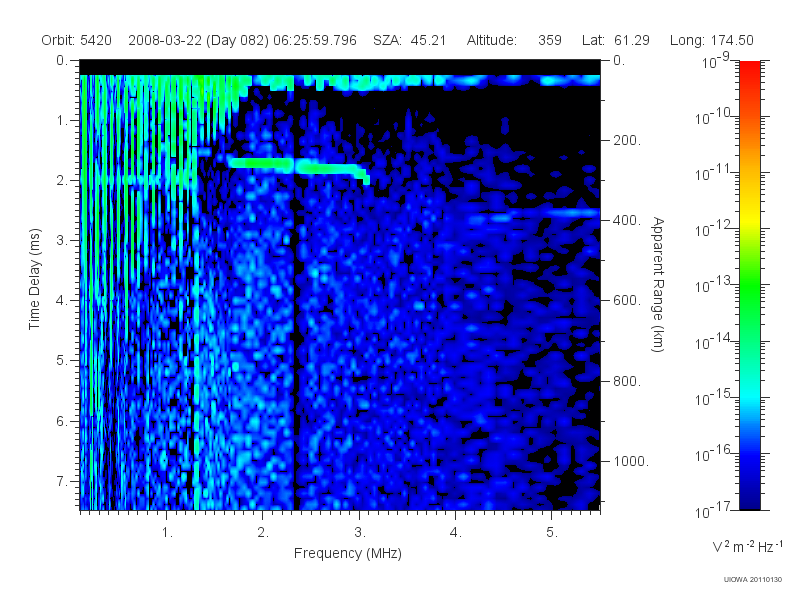The width and height of the screenshot is (800, 600).
Task: Click the 'Orbit: 5420' header text
Action: (77, 40)
